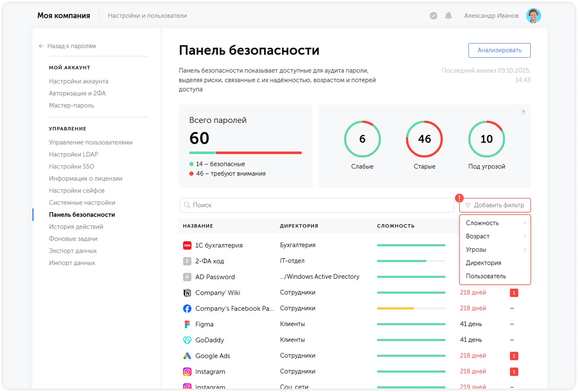Screen dimensions: 578x392
Task: Click the help question mark on the charts card
Action: pyautogui.click(x=523, y=112)
